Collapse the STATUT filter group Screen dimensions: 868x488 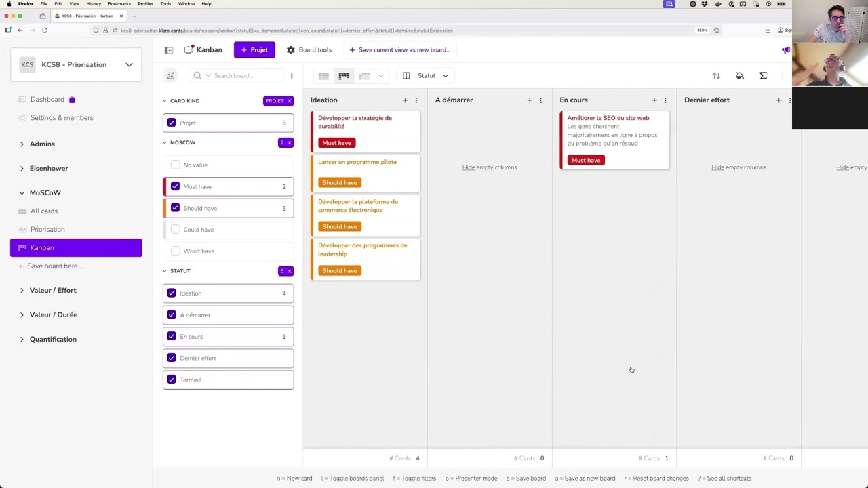[x=164, y=271]
